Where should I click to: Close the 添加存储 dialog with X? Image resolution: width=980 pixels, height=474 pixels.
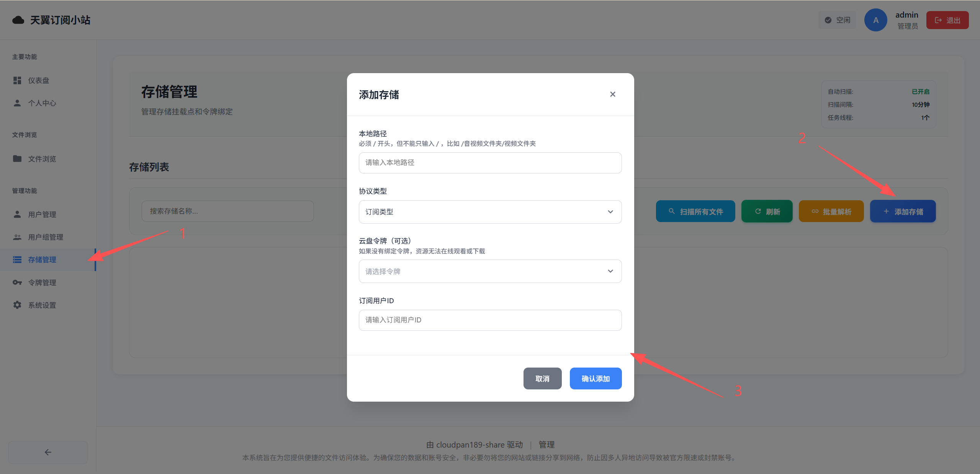[x=612, y=94]
